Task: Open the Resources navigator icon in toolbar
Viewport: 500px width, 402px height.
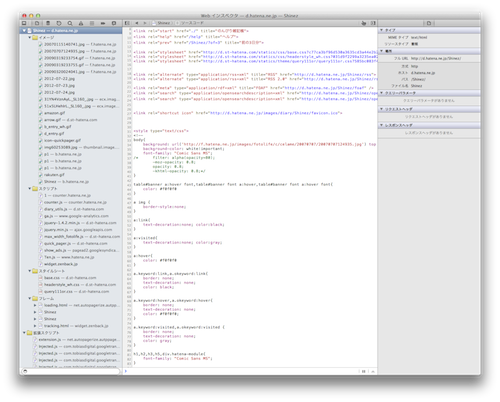Action: coord(37,23)
